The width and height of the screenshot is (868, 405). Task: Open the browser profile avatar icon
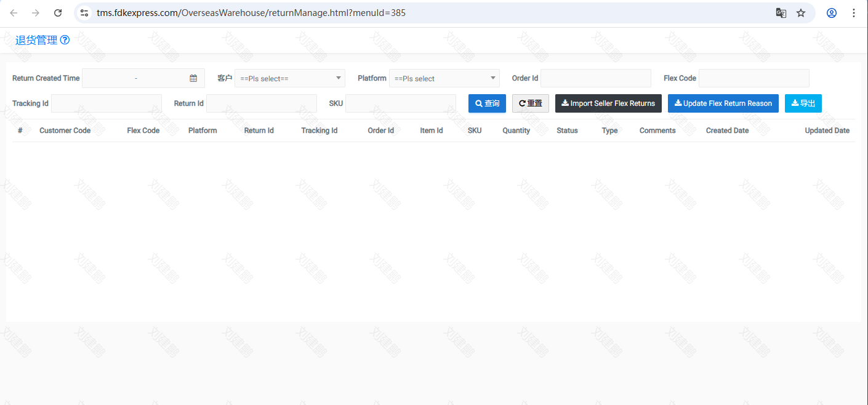pos(832,13)
